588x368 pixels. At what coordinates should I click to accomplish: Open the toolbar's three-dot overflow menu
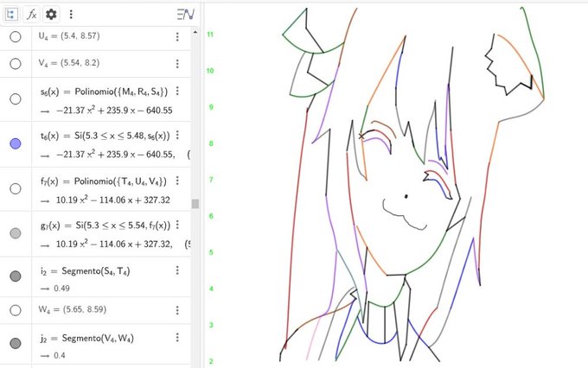tap(71, 14)
